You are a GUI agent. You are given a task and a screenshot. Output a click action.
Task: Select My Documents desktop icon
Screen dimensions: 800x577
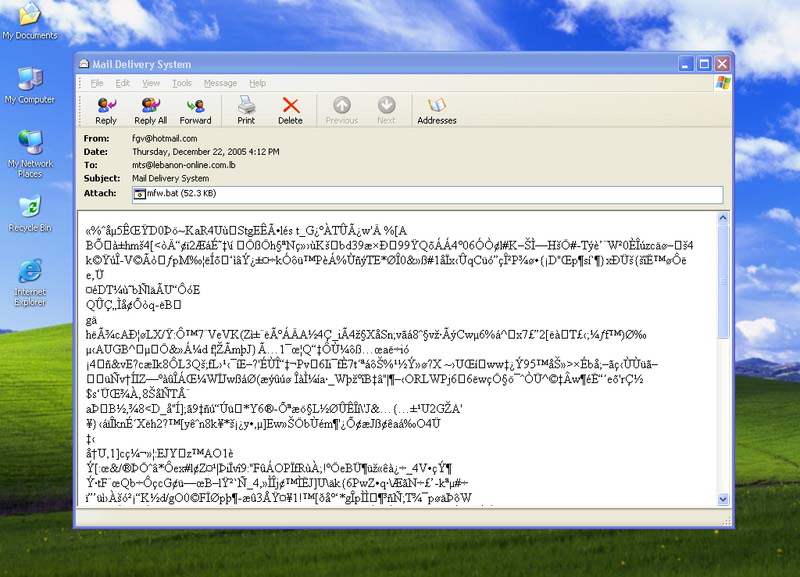(x=30, y=14)
